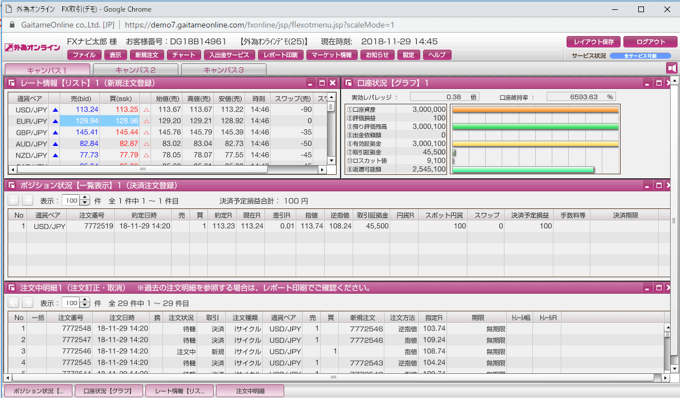Click position list display count field
680x398 pixels.
click(72, 200)
